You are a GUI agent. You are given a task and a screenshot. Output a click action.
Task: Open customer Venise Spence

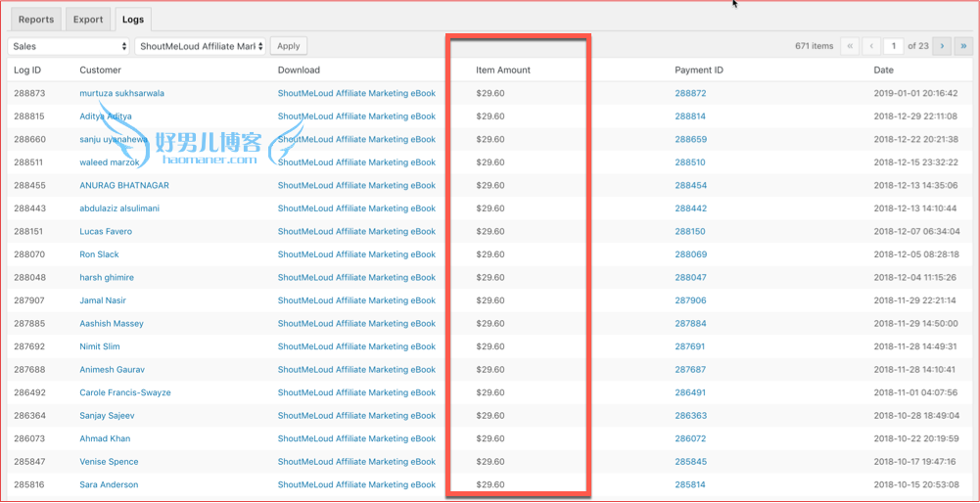click(x=110, y=462)
